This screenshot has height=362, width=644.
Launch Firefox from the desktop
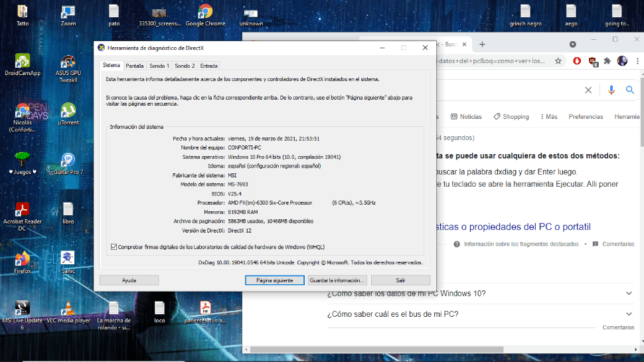pyautogui.click(x=22, y=262)
